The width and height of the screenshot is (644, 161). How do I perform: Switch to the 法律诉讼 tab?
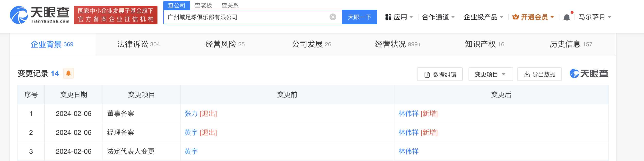click(x=138, y=44)
